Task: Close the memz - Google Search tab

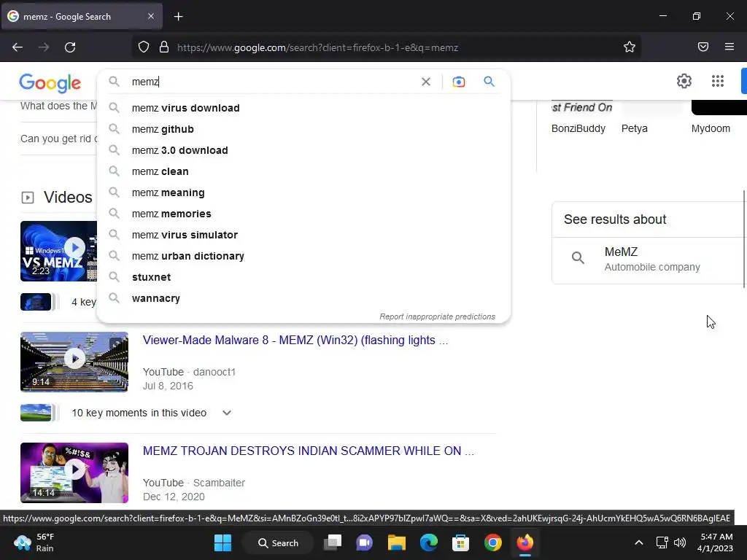Action: click(151, 16)
